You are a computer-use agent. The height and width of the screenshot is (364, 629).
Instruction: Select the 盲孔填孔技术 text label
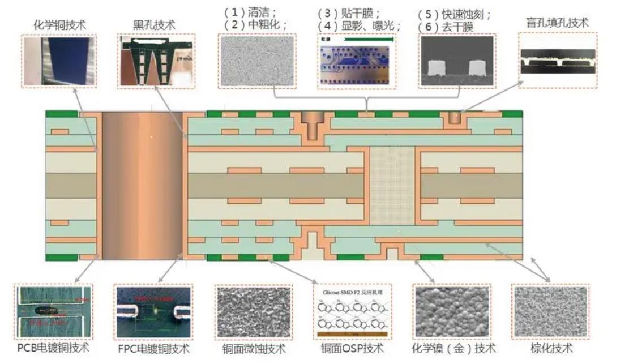tap(557, 23)
